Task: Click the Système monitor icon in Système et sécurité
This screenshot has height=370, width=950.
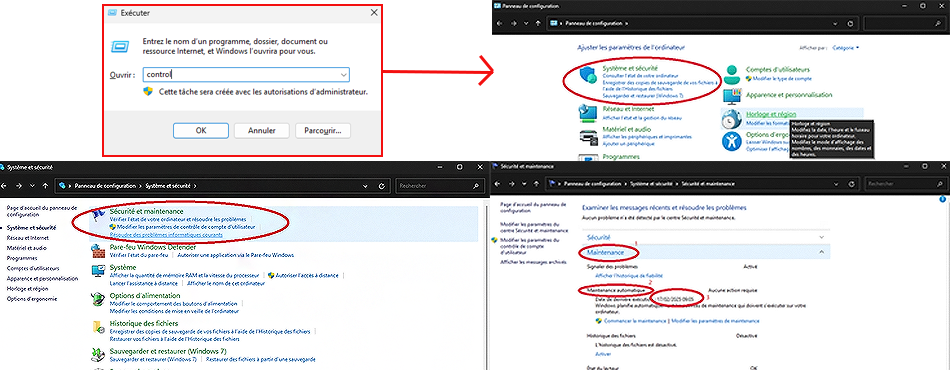Action: point(98,271)
